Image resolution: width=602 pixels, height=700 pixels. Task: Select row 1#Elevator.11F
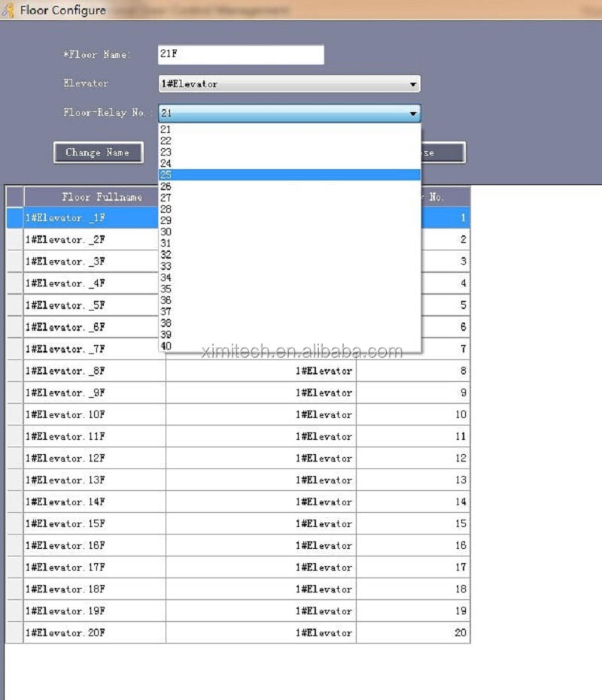[x=238, y=437]
